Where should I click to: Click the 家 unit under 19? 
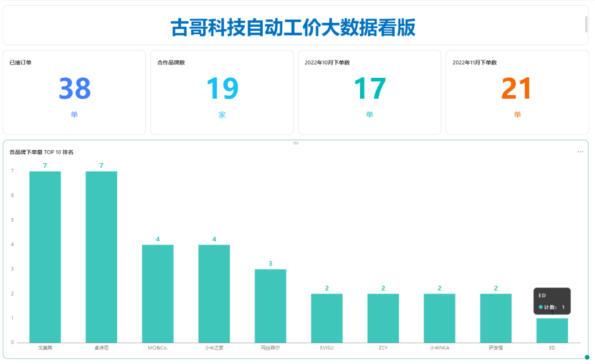point(223,114)
